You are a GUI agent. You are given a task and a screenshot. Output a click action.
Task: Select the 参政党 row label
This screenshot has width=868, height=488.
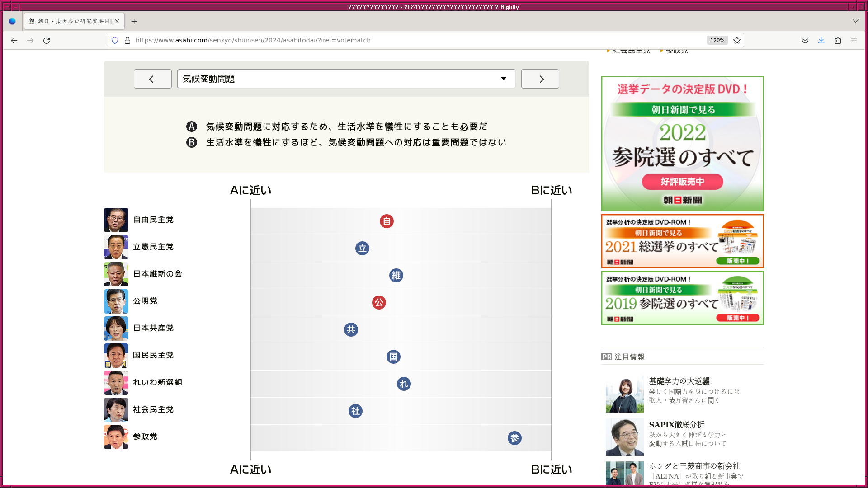(145, 436)
